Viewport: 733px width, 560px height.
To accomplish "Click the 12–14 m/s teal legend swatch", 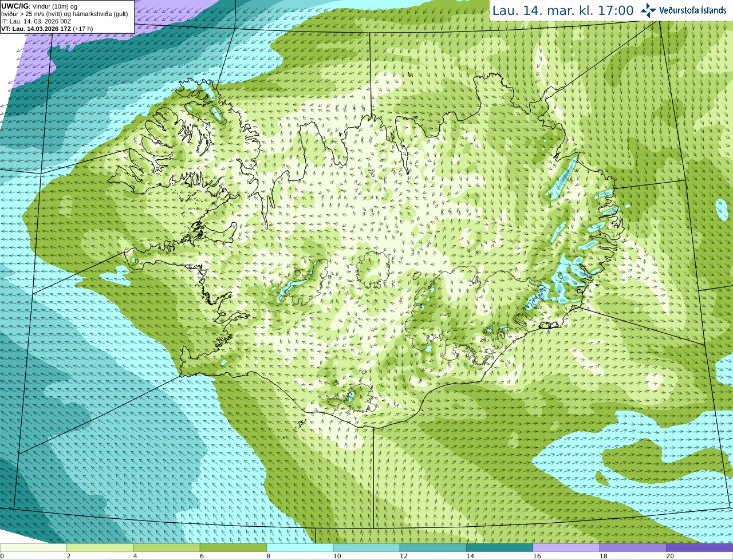I will click(x=433, y=547).
